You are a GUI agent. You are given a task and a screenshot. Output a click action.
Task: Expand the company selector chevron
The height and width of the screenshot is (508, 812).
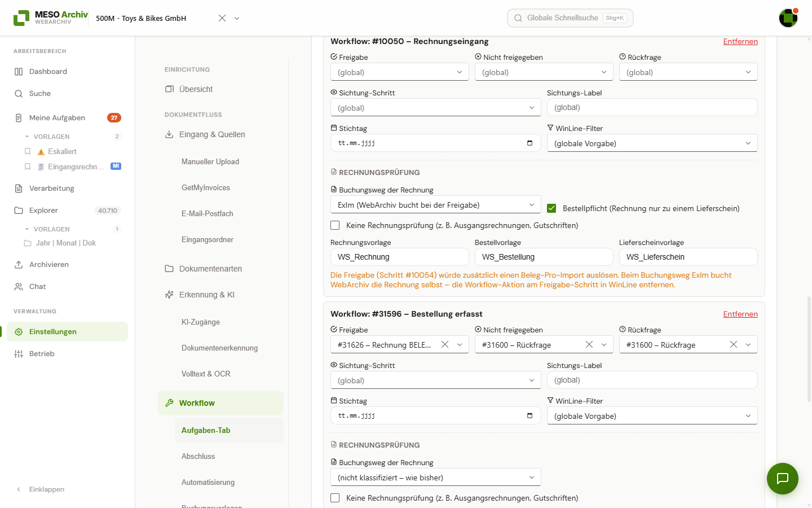(x=237, y=18)
